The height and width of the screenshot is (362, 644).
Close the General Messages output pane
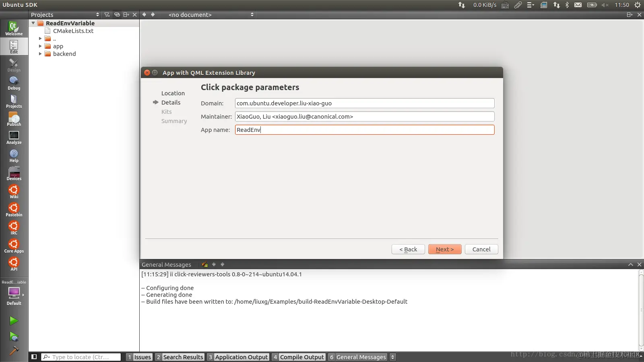pyautogui.click(x=639, y=264)
